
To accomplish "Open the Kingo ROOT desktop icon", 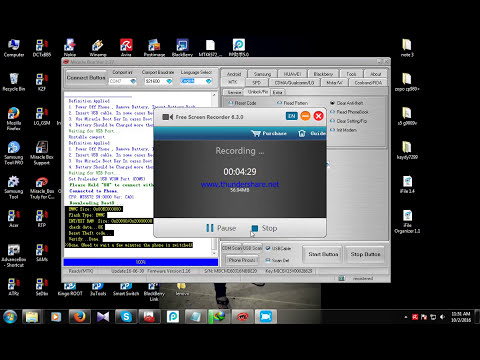I will (70, 290).
